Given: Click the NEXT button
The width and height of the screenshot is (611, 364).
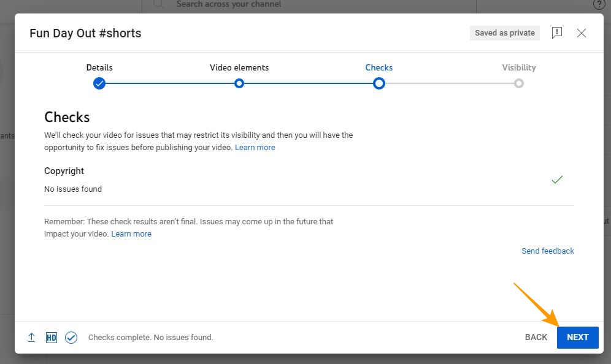Looking at the screenshot, I should click(x=577, y=337).
